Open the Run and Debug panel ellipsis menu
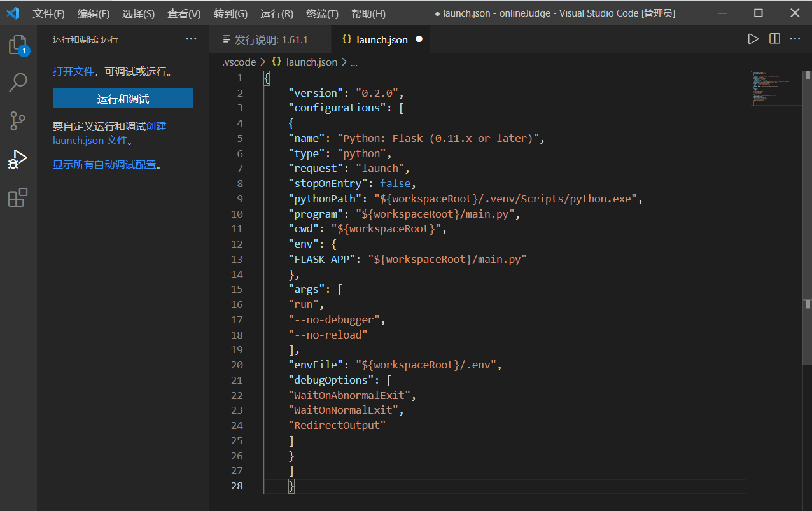This screenshot has width=812, height=511. pos(192,39)
